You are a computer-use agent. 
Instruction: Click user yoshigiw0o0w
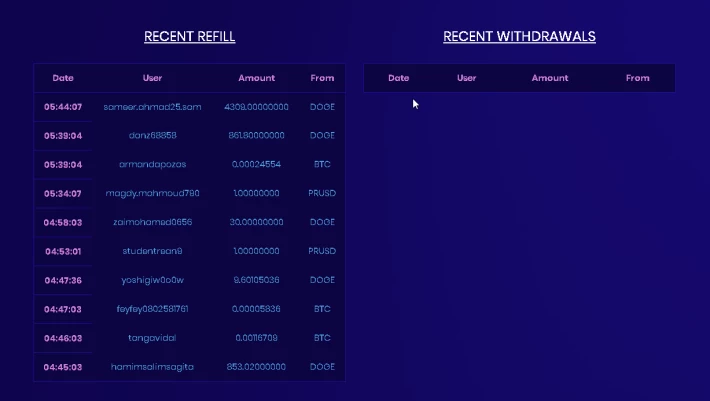152,280
